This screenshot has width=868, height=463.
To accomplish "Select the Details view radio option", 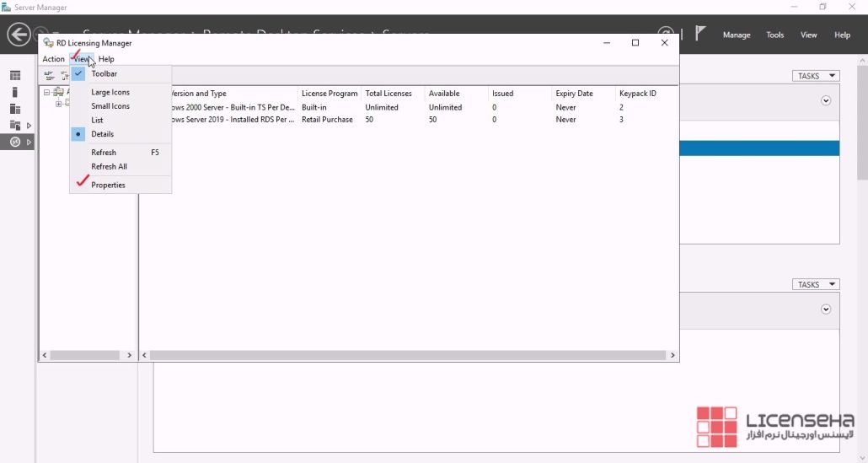I will click(x=102, y=134).
